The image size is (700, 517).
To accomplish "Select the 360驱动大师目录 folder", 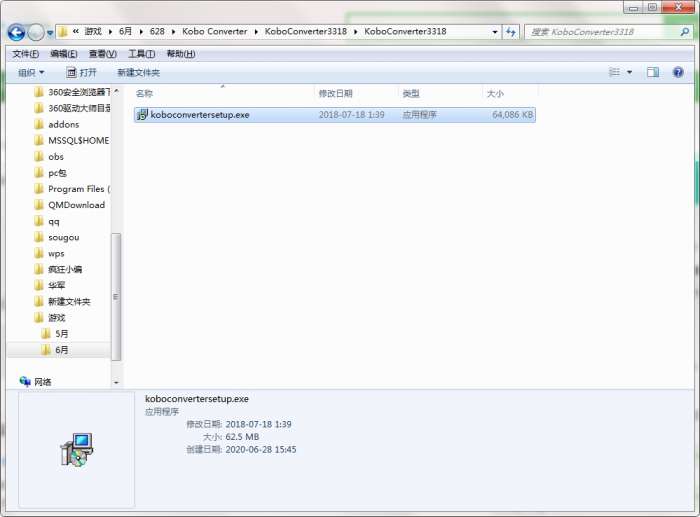I will (73, 108).
